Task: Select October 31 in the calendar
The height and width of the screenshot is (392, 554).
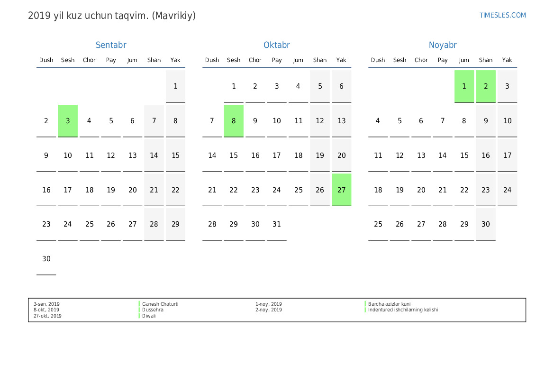Action: point(277,224)
